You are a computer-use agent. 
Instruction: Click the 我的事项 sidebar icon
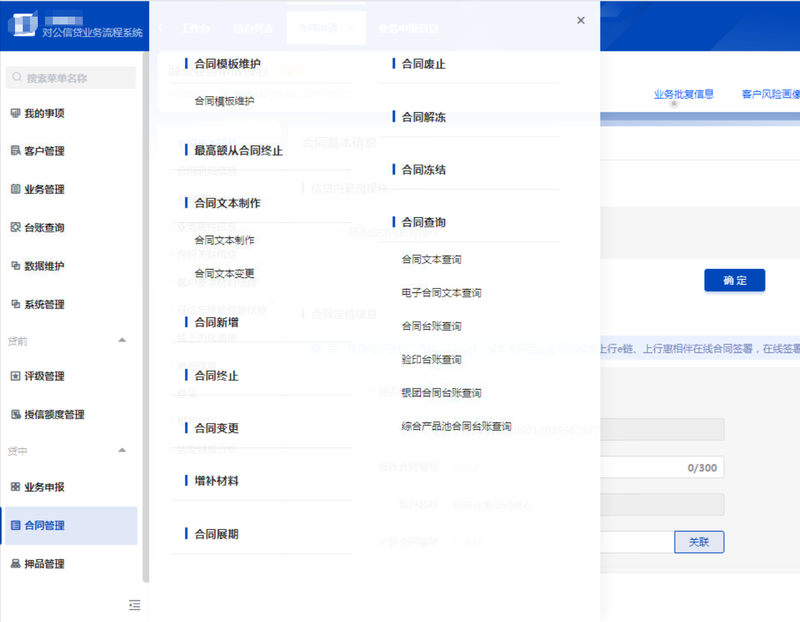[16, 113]
